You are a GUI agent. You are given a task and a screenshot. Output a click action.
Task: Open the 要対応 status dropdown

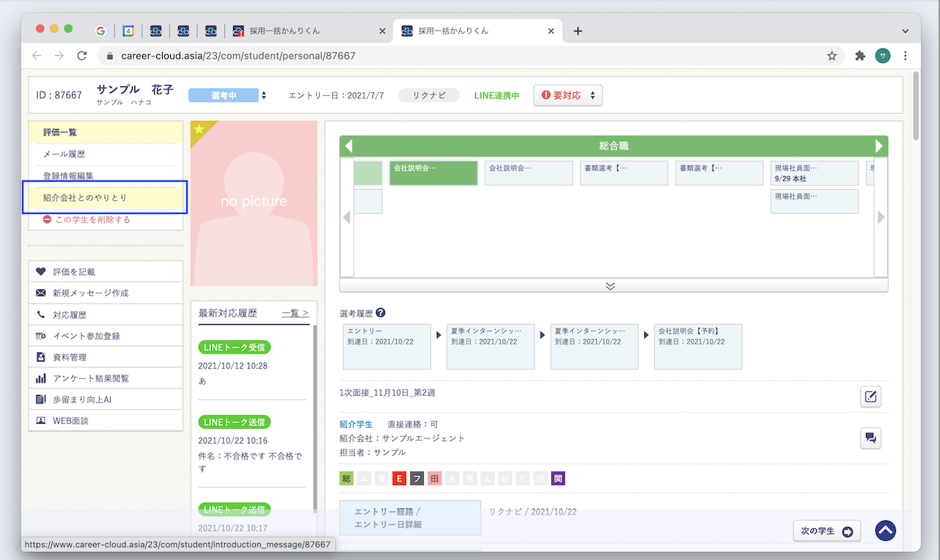point(568,95)
